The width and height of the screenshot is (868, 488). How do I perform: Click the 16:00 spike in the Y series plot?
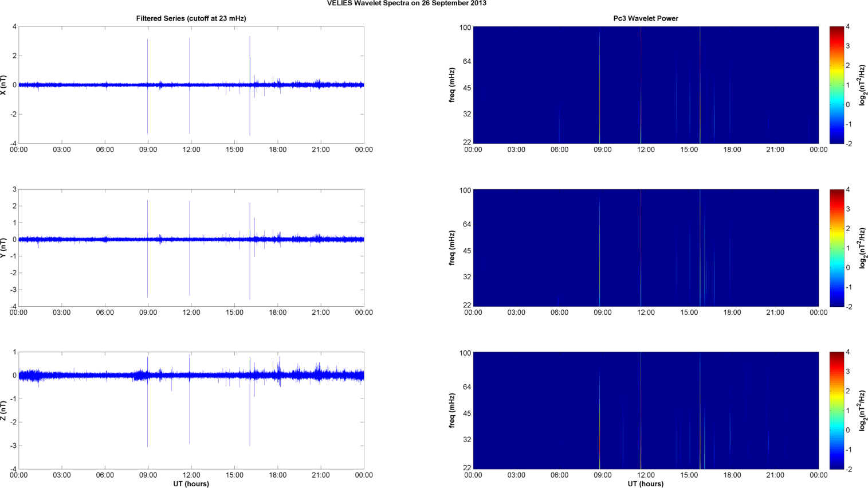click(x=250, y=251)
